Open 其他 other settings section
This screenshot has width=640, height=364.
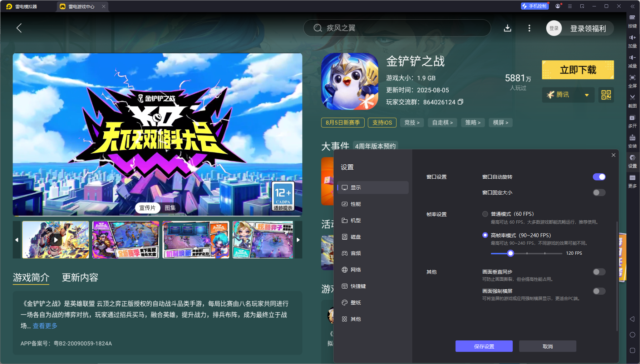[x=373, y=319]
